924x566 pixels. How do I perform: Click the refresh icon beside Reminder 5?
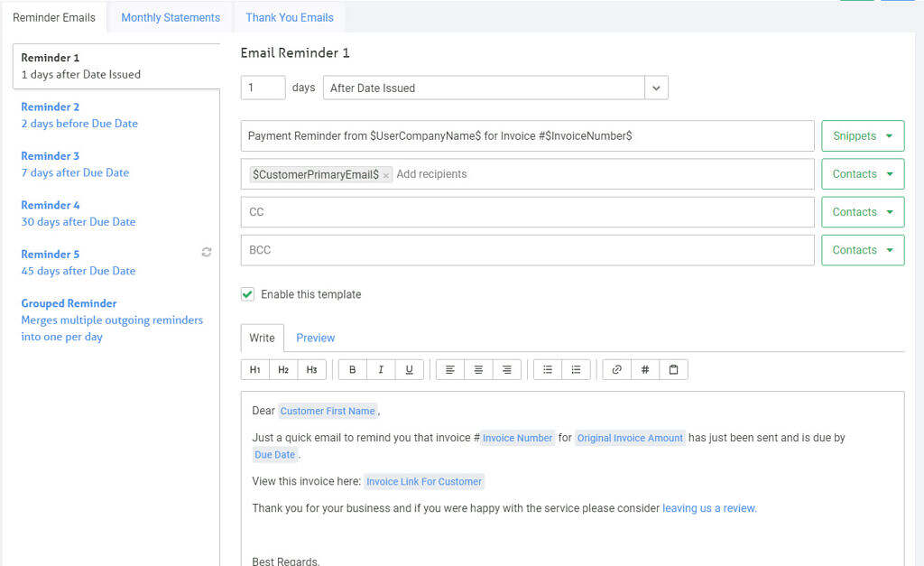(x=207, y=253)
